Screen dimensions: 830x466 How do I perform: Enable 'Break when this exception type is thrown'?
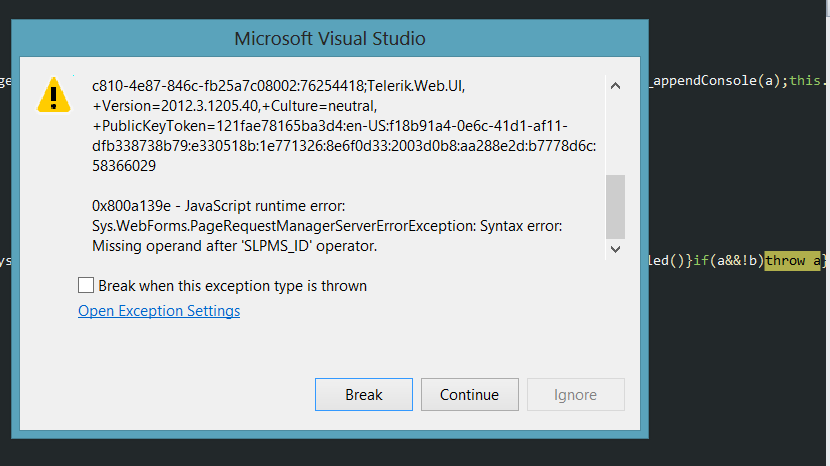tap(87, 286)
